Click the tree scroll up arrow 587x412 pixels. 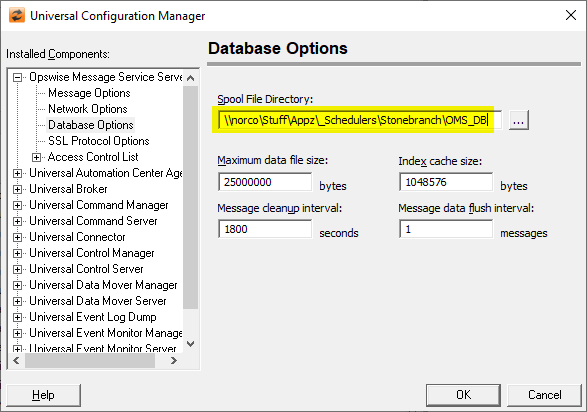[x=191, y=78]
